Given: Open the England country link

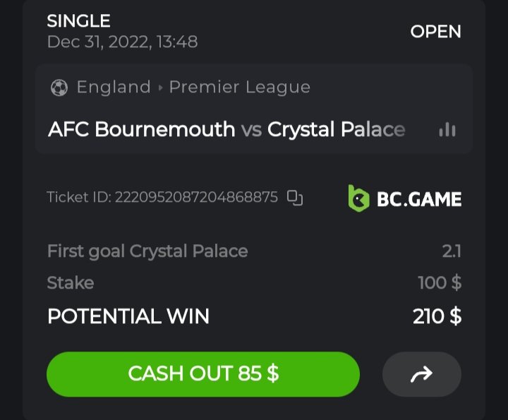Looking at the screenshot, I should pyautogui.click(x=114, y=88).
